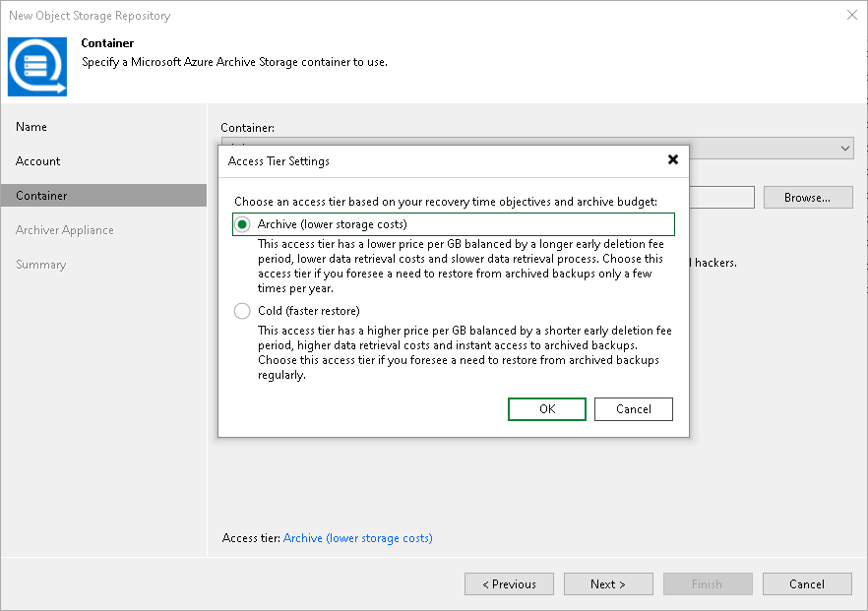Viewport: 868px width, 611px height.
Task: Confirm Access Tier Settings with OK
Action: pyautogui.click(x=547, y=409)
